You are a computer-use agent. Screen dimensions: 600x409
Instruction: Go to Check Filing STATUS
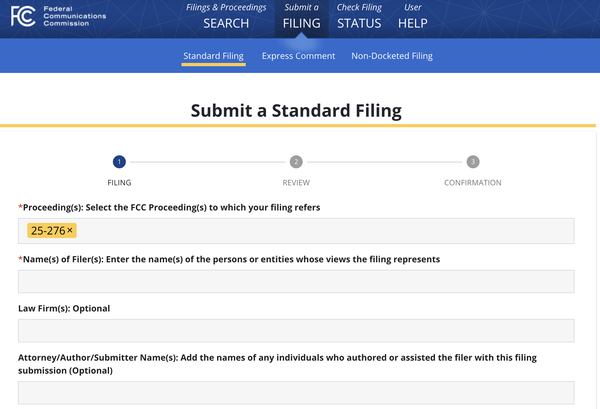coord(359,17)
